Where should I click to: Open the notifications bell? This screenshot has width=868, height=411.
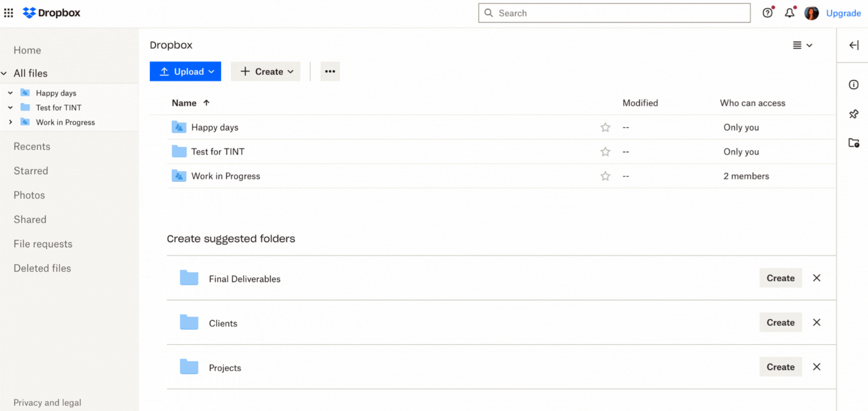pos(789,13)
